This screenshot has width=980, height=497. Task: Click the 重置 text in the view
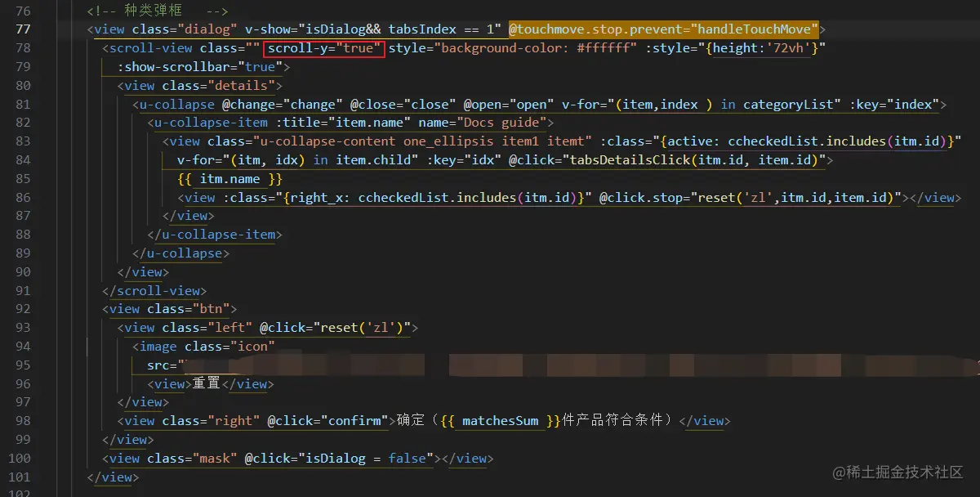click(x=207, y=384)
